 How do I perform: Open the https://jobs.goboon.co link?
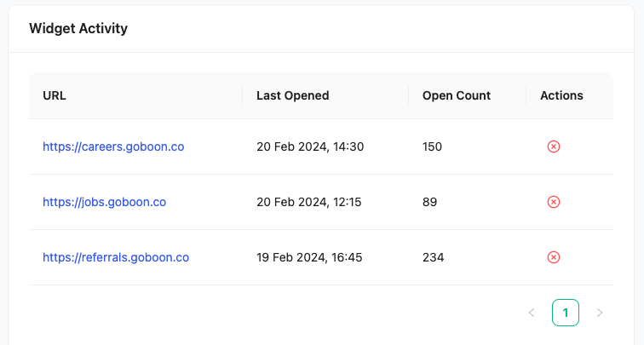pyautogui.click(x=104, y=202)
